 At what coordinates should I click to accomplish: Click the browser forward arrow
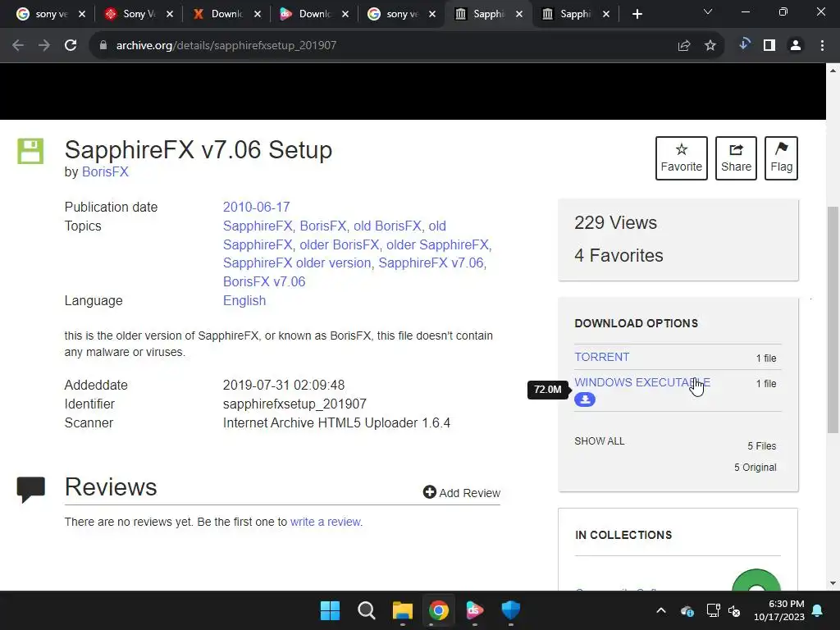coord(44,46)
